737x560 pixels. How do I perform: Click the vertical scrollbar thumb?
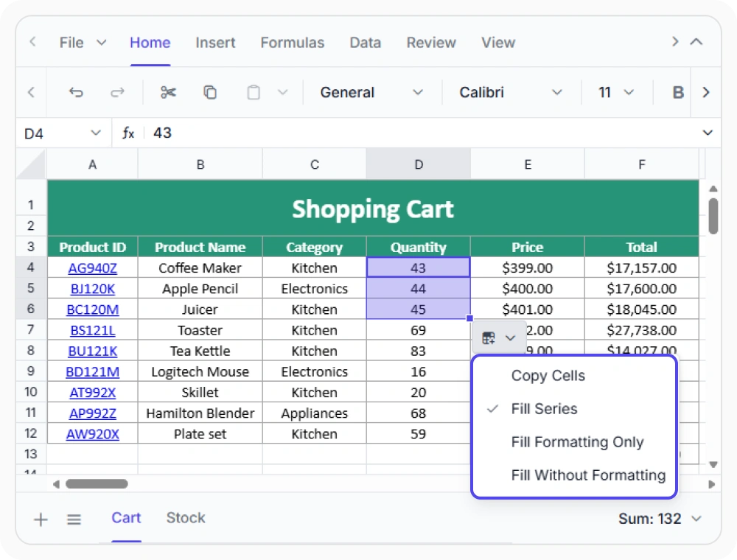(713, 216)
